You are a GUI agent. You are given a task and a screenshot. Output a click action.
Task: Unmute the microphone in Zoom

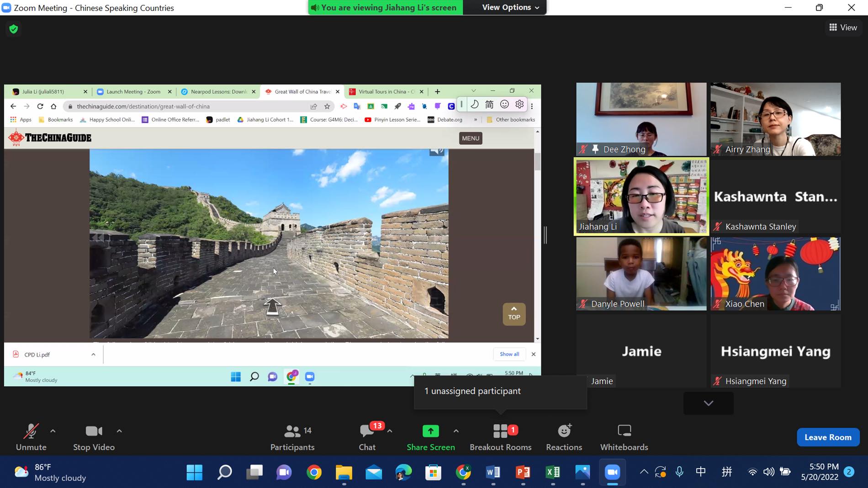click(x=31, y=437)
